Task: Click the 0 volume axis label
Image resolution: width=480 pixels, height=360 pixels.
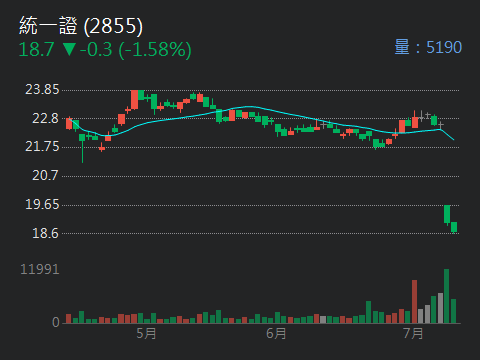Action: (56, 322)
